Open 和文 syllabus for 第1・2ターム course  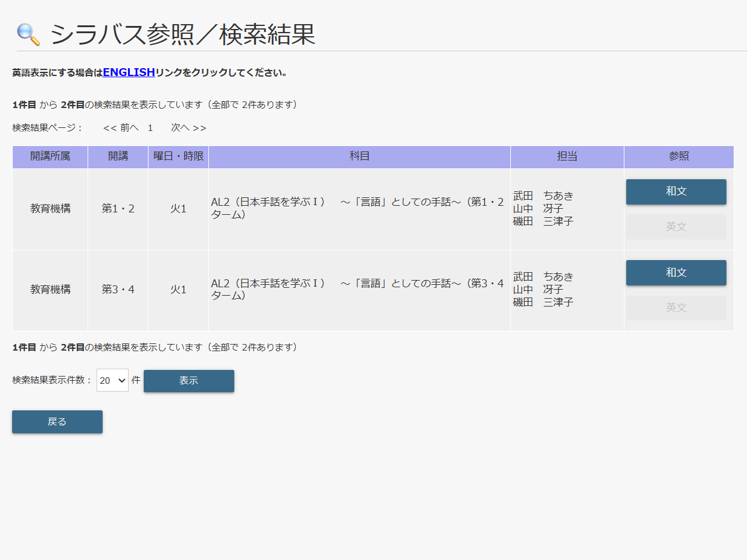tap(676, 191)
